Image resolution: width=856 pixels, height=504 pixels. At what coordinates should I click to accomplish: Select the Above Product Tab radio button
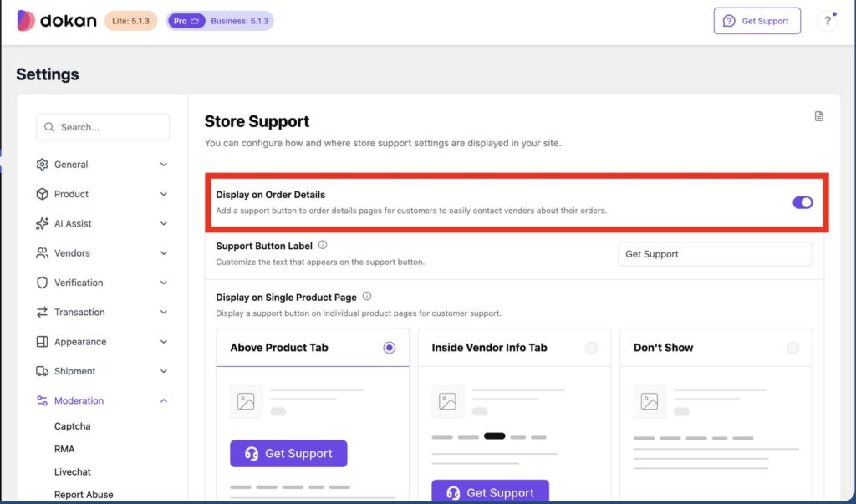click(x=390, y=348)
